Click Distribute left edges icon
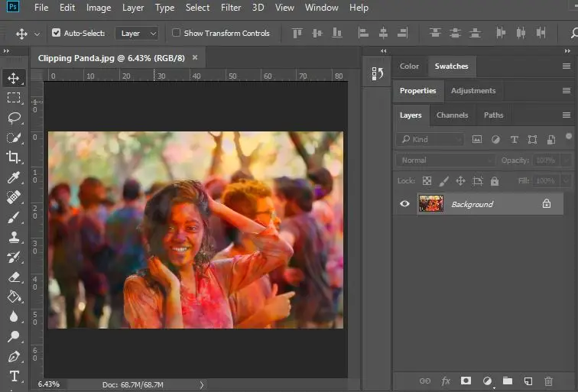The width and height of the screenshot is (578, 392). click(x=501, y=33)
